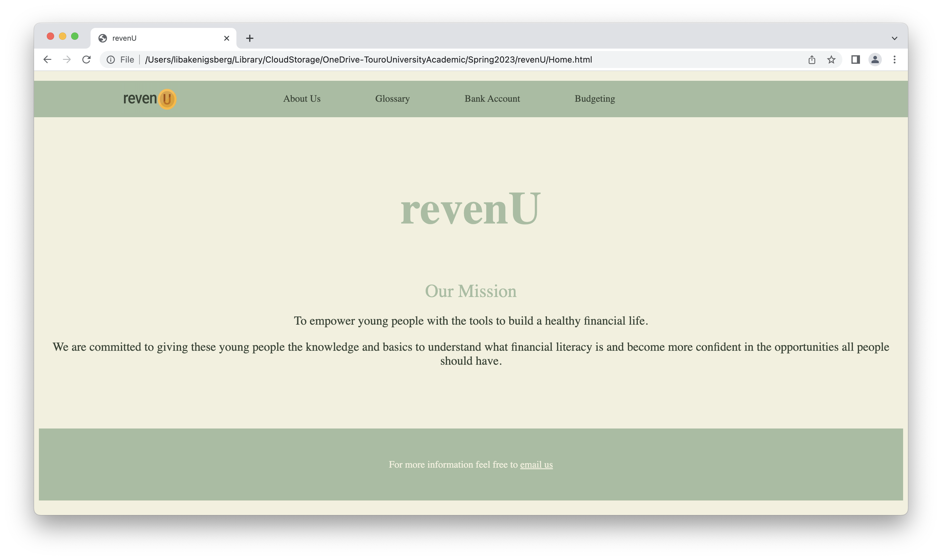This screenshot has width=942, height=560.
Task: Open the user profile icon
Action: pyautogui.click(x=875, y=60)
